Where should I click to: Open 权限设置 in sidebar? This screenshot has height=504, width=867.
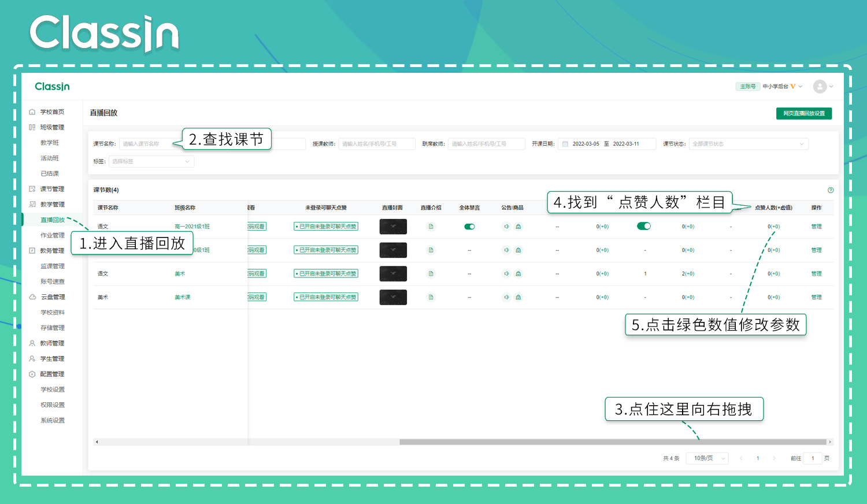pyautogui.click(x=53, y=405)
